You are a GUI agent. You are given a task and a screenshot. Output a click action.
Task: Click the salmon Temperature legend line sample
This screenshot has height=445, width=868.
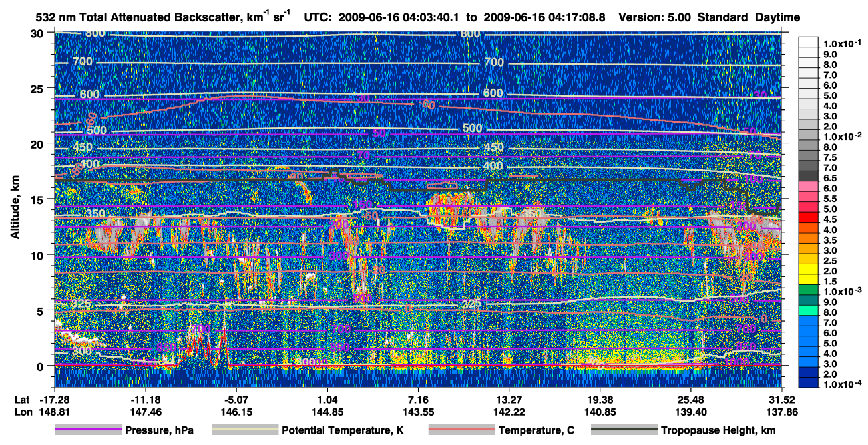461,430
